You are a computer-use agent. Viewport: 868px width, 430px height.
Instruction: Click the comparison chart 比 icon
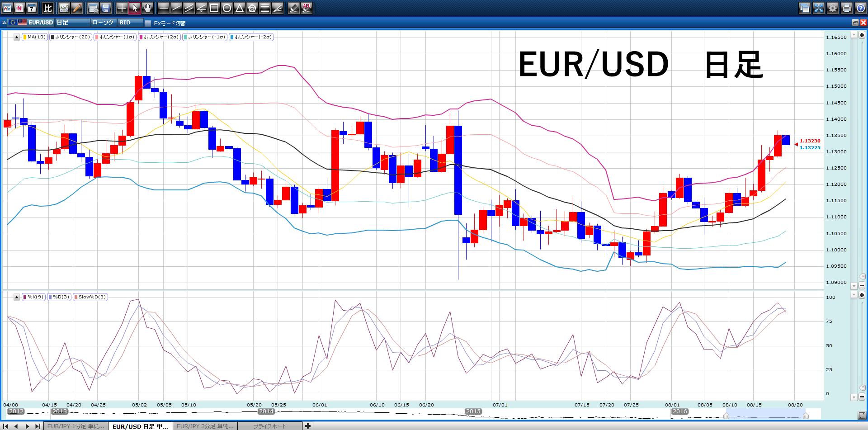[48, 8]
